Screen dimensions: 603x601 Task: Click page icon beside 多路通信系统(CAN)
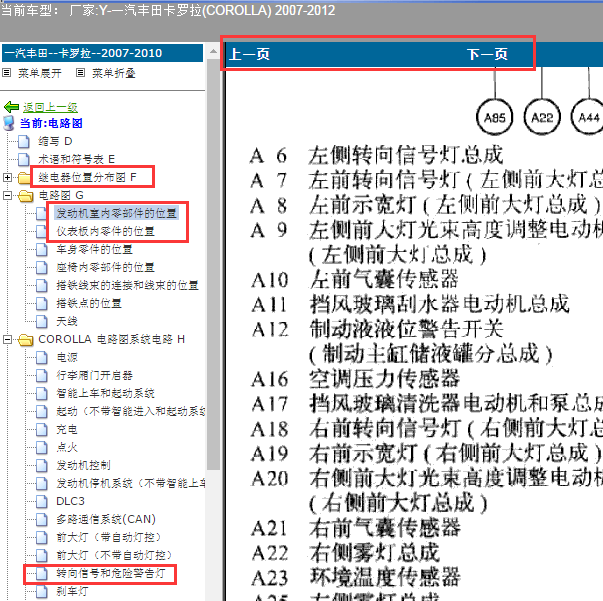[x=42, y=519]
